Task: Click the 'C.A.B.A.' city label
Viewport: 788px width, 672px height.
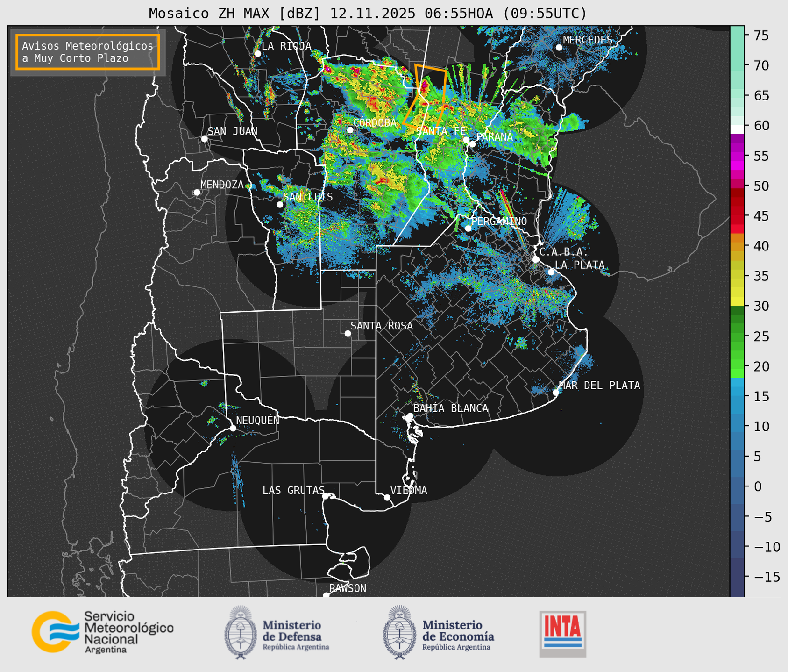Action: coord(564,252)
